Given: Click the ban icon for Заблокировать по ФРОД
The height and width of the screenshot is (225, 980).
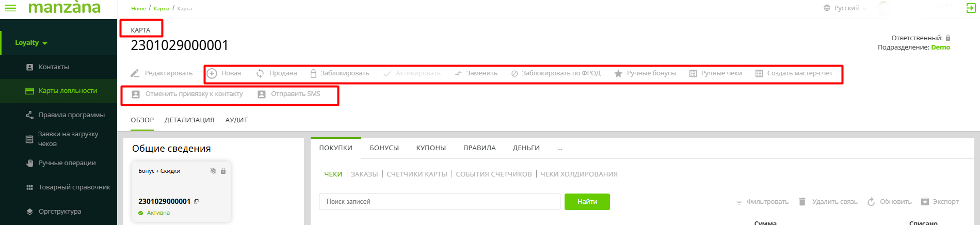Looking at the screenshot, I should click(515, 74).
